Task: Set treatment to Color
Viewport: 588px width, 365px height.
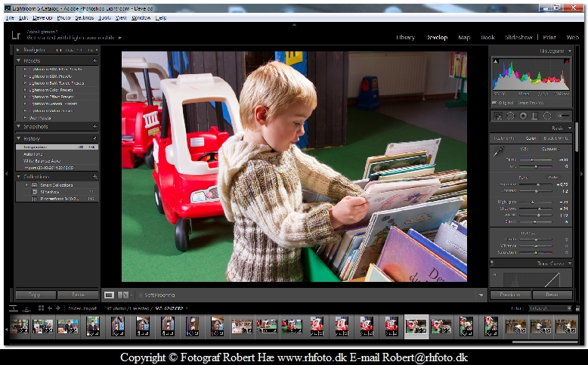Action: click(531, 138)
